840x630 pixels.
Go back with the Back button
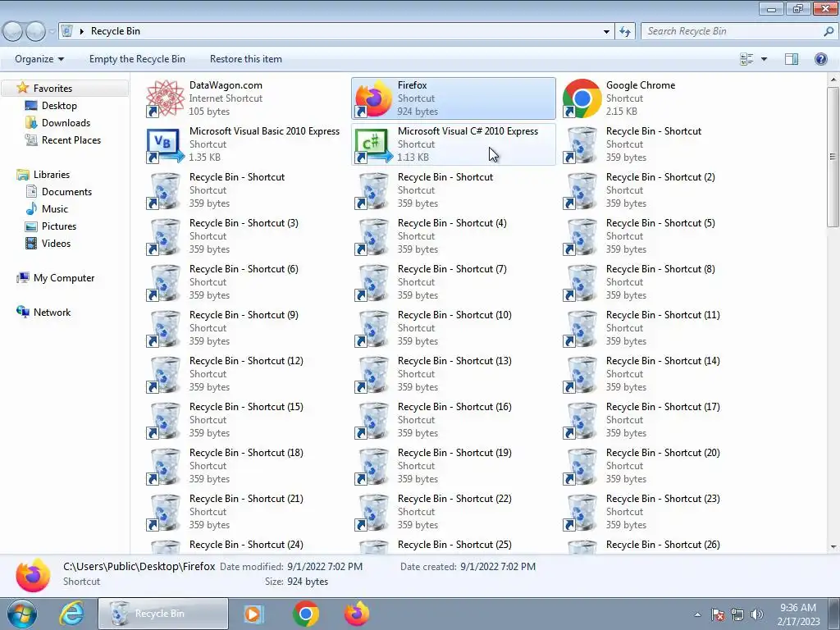[x=13, y=32]
